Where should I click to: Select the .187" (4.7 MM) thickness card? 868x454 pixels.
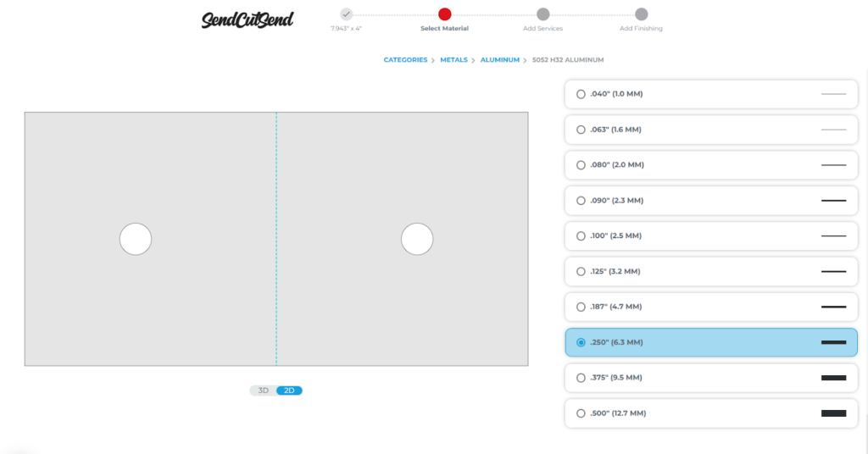pyautogui.click(x=710, y=307)
